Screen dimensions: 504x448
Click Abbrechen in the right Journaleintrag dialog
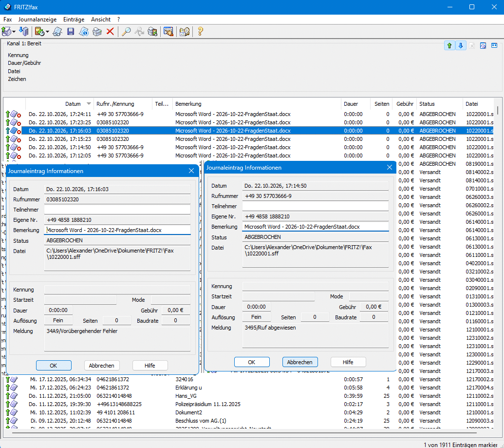300,362
